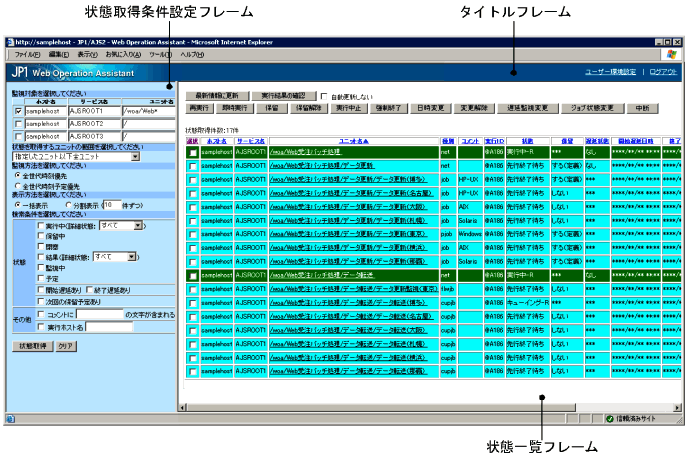The image size is (688, 459).
Task: Click the 保留解除 button
Action: 309,108
